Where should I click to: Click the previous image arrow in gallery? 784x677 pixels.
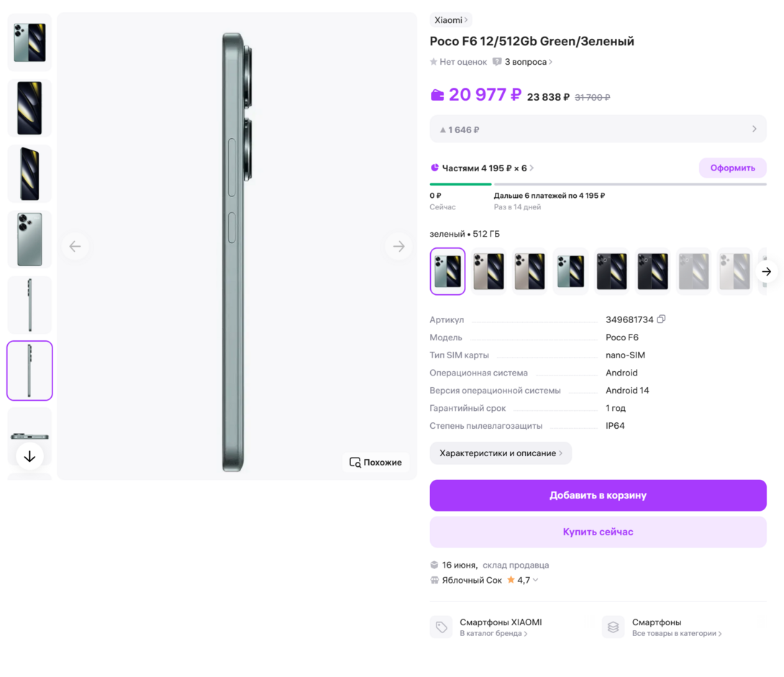click(76, 246)
